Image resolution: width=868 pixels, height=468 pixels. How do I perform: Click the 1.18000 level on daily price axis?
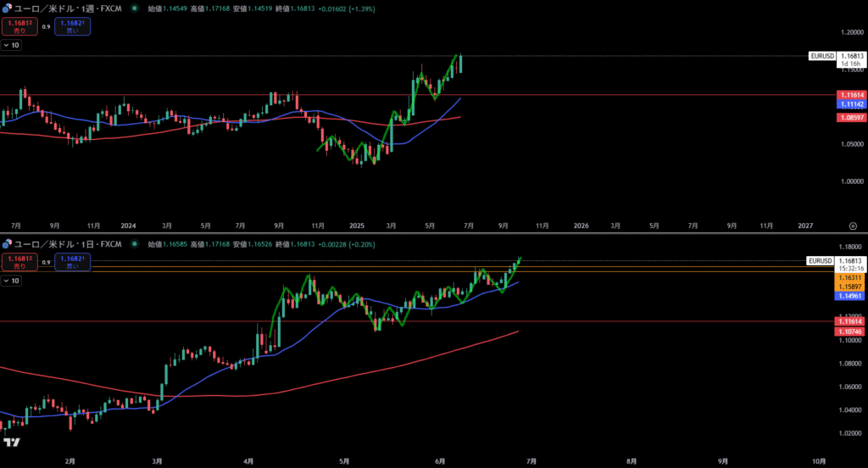pyautogui.click(x=849, y=247)
